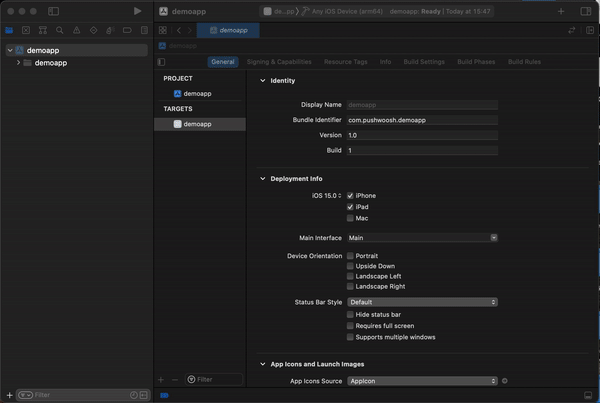
Task: Enable Portrait device orientation
Action: pos(350,256)
